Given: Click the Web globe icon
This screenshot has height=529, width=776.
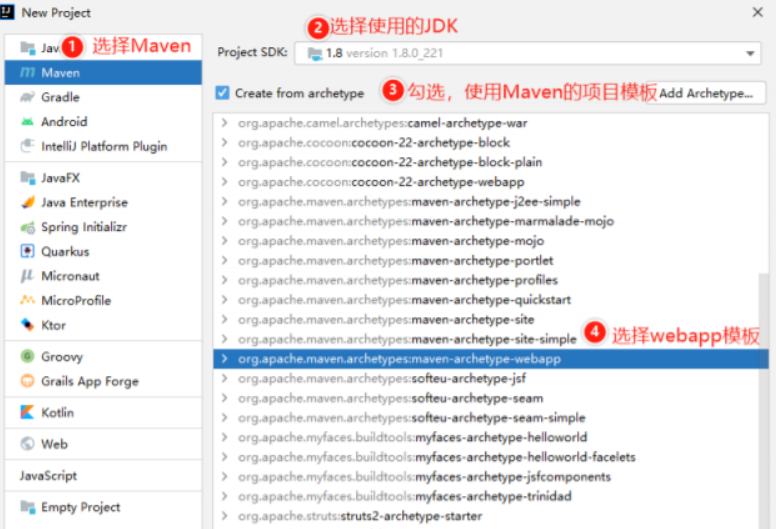Looking at the screenshot, I should tap(28, 444).
